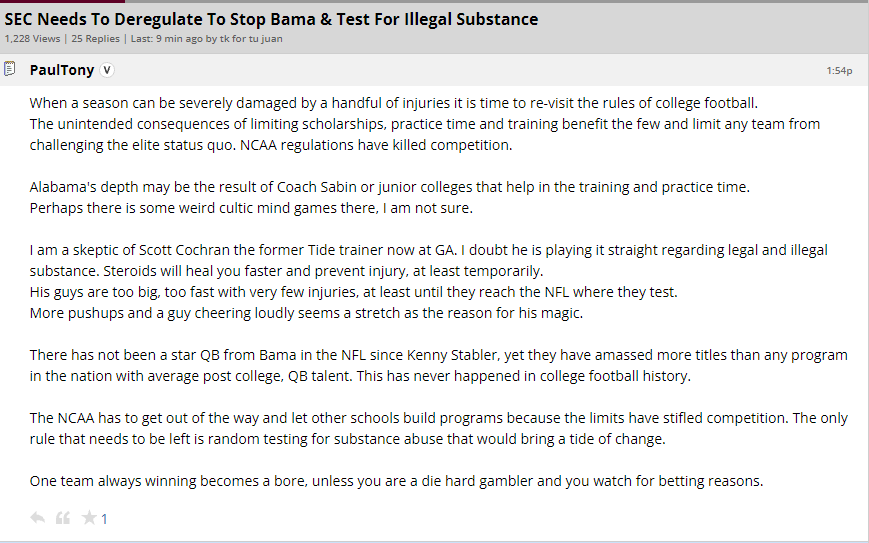Open the post document icon beside PaulTony
The width and height of the screenshot is (869, 543).
10,69
